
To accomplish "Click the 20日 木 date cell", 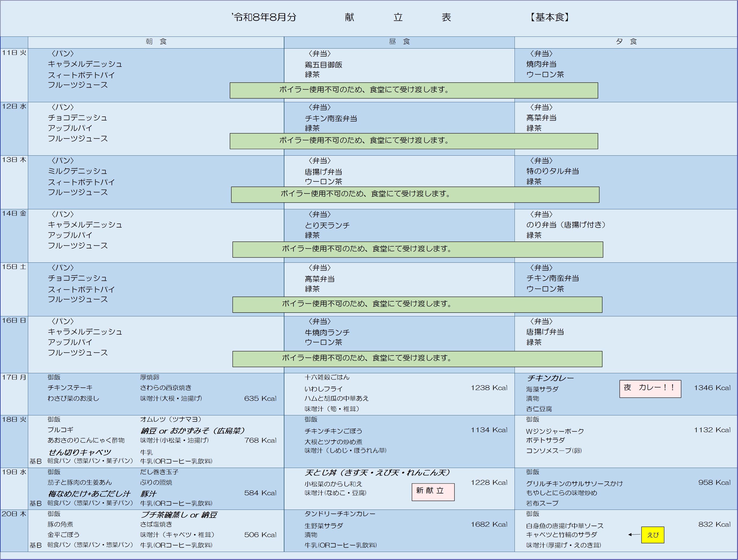I will coord(14,531).
